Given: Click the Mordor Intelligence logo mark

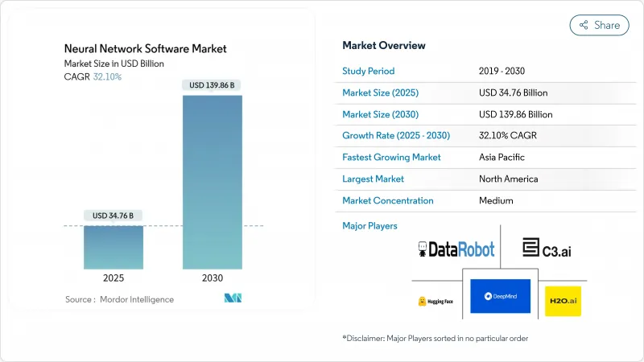Looking at the screenshot, I should [233, 298].
